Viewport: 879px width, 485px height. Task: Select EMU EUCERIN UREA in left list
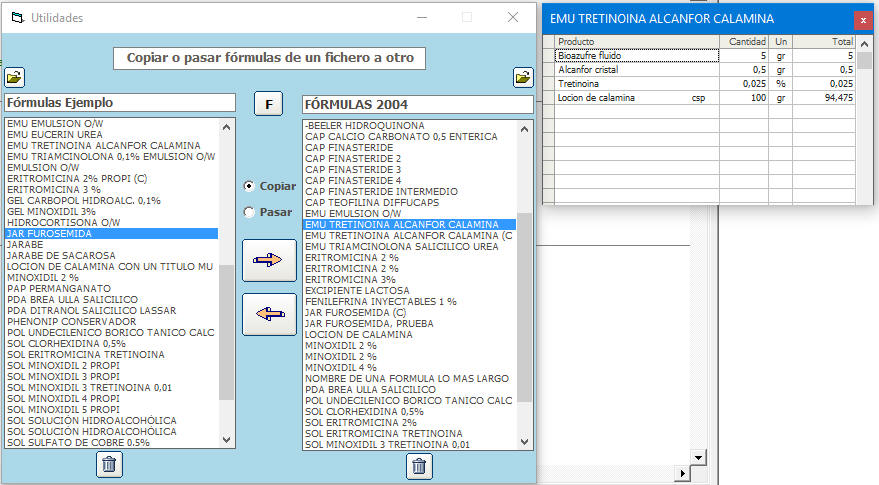[x=112, y=135]
